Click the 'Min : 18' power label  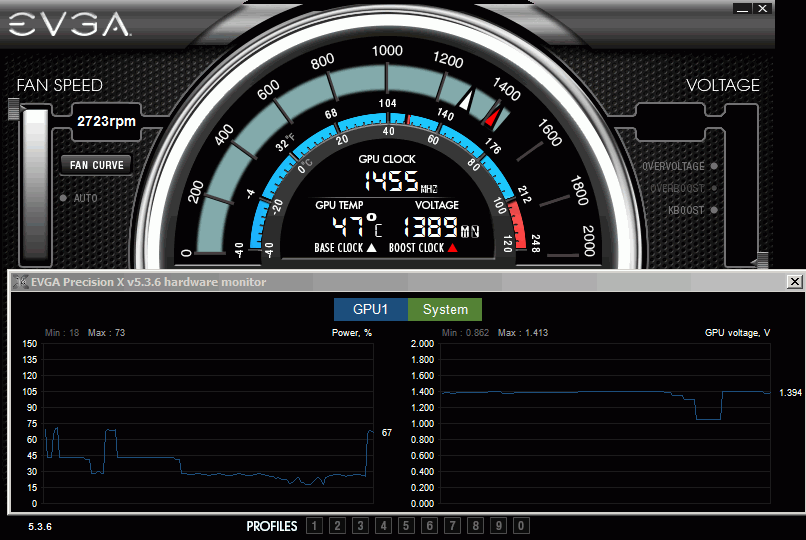pos(62,332)
